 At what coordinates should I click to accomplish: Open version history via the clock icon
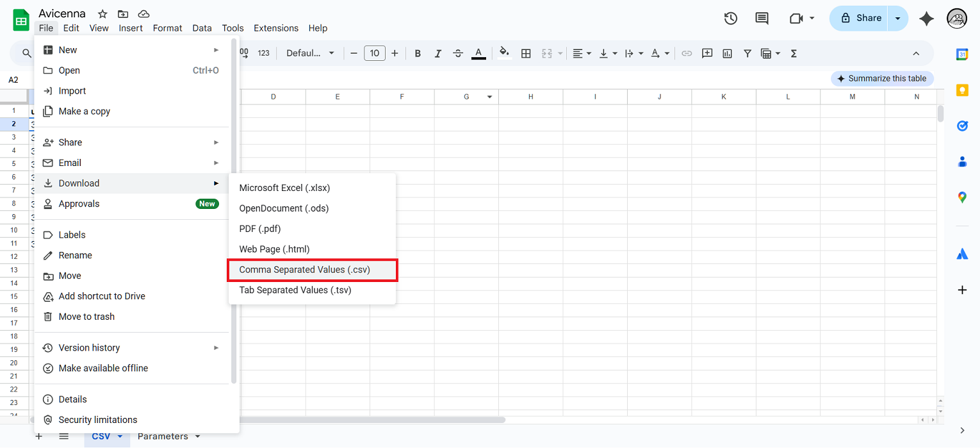(730, 19)
